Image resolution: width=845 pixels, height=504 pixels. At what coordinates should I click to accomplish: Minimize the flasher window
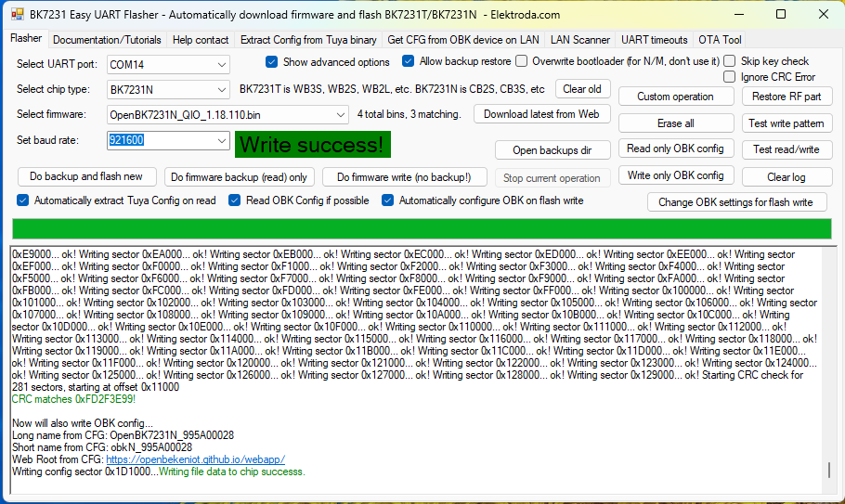[738, 14]
